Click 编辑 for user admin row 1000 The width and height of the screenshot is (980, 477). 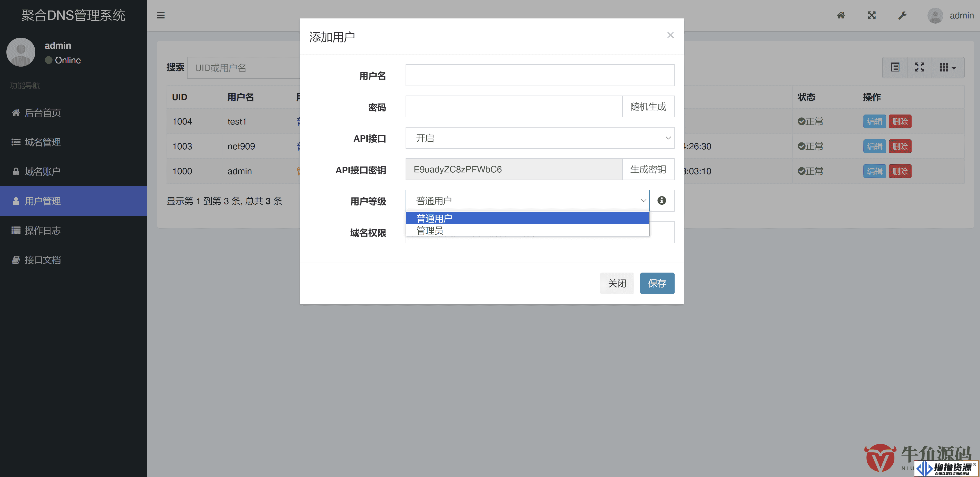point(875,171)
